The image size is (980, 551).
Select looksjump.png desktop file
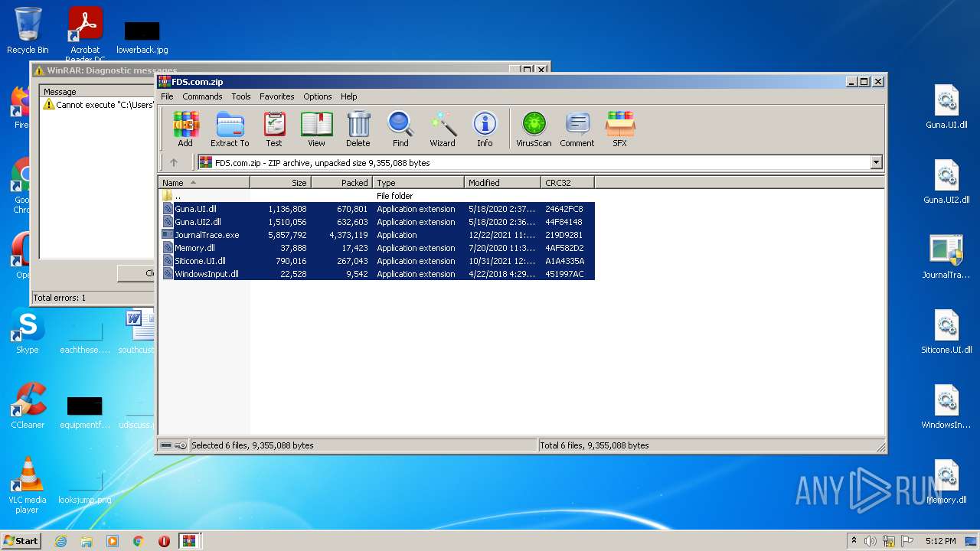click(85, 487)
